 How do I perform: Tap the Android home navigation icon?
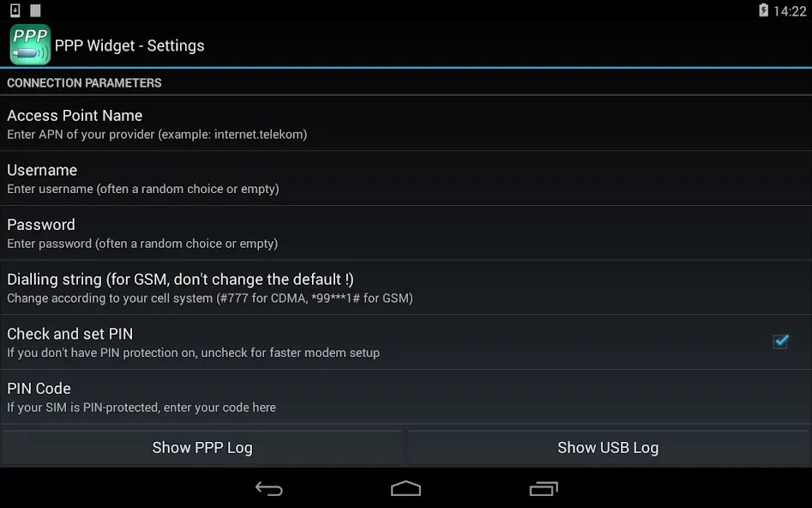coord(406,489)
